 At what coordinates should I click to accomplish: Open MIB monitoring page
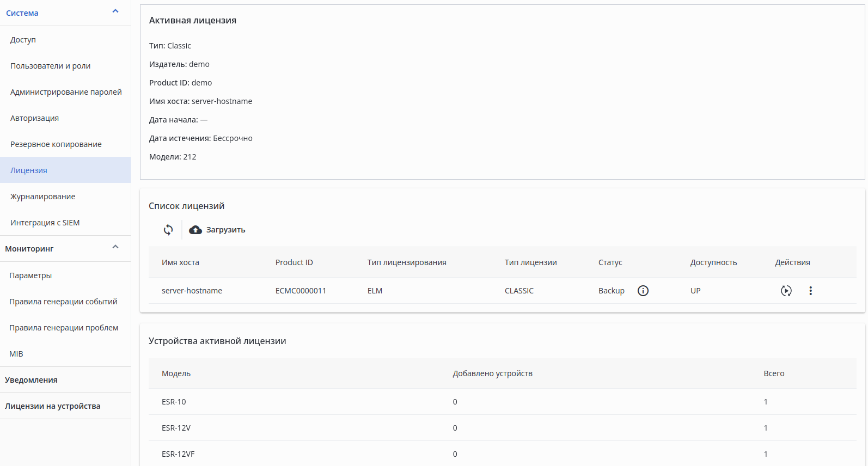16,354
